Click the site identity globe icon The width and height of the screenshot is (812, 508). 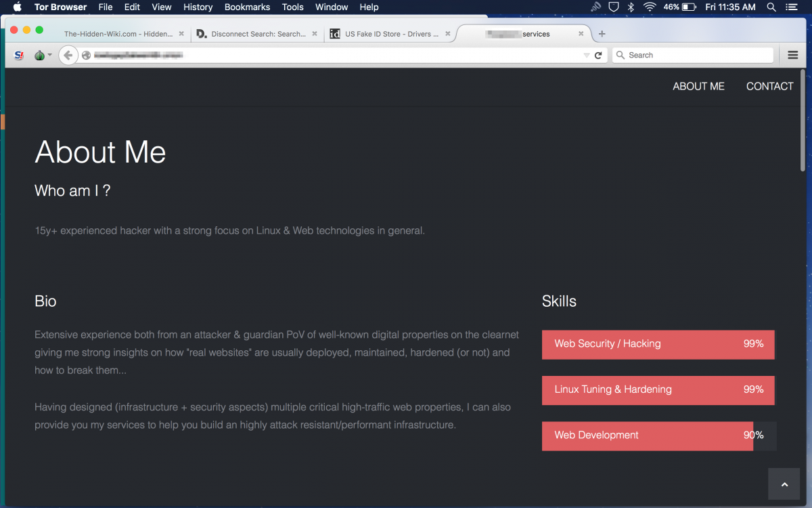point(86,56)
